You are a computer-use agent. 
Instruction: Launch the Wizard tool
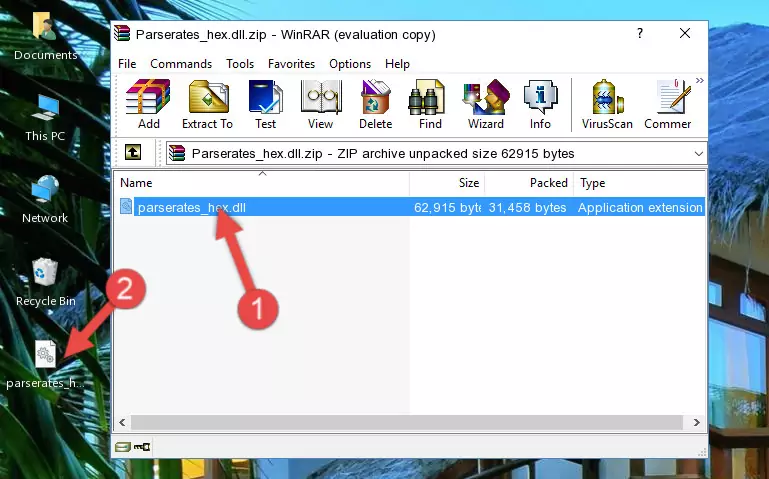tap(486, 104)
